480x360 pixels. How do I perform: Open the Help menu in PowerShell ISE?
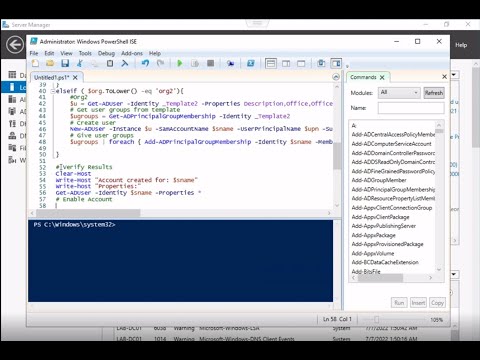tap(155, 53)
